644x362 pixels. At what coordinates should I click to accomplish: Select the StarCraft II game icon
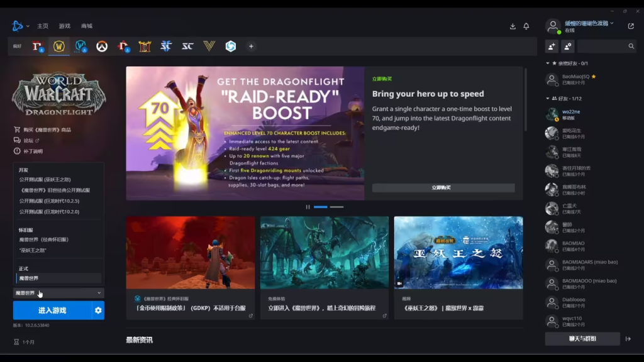coord(166,47)
